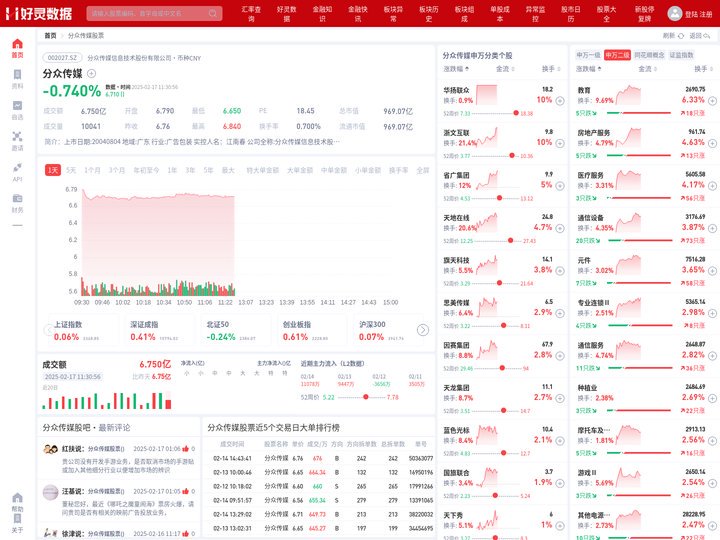Viewport: 720px width, 540px height.
Task: Open the 证监指数 tab
Action: (x=681, y=55)
